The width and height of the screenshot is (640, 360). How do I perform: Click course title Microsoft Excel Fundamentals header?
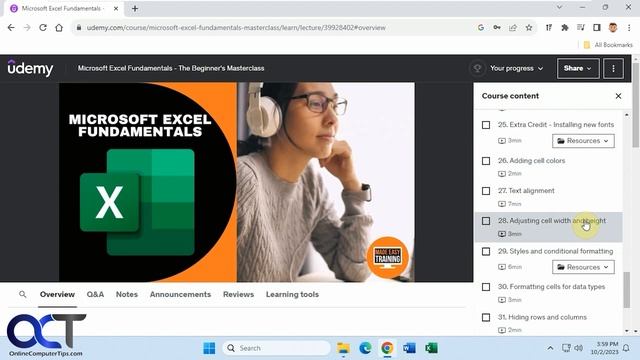[171, 68]
